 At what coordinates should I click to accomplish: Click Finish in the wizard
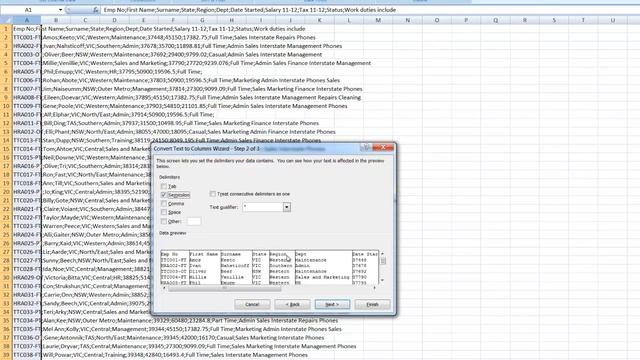(372, 304)
